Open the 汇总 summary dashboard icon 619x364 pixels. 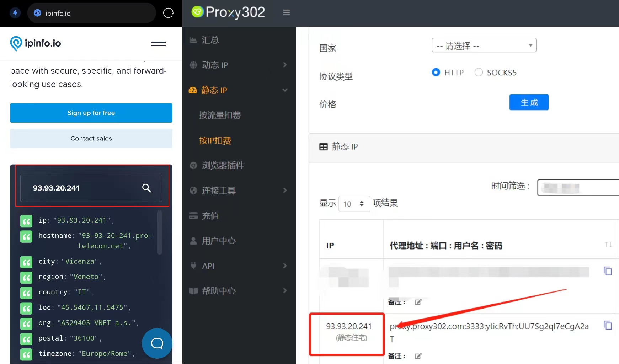(193, 40)
